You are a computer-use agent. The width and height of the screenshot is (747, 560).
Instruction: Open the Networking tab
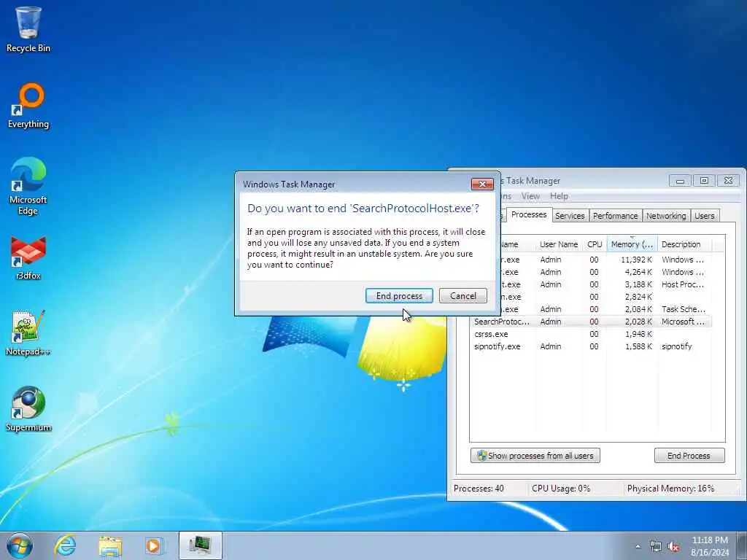click(x=665, y=216)
